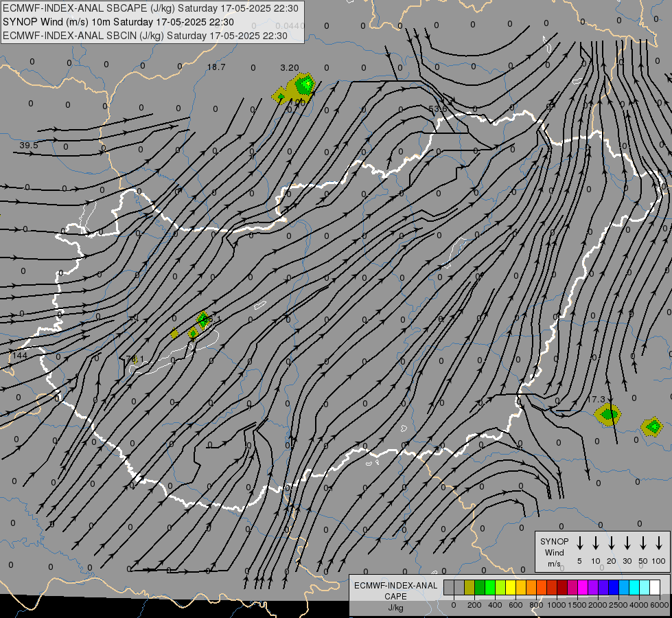Image resolution: width=672 pixels, height=618 pixels.
Task: Click the 17.3 value on the map
Action: (596, 399)
